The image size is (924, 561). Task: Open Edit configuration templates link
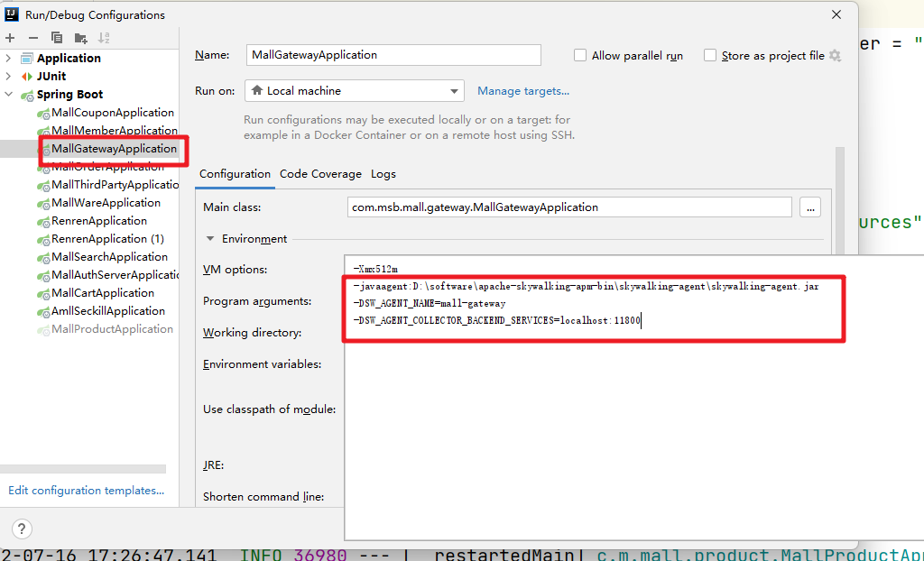[x=86, y=491]
